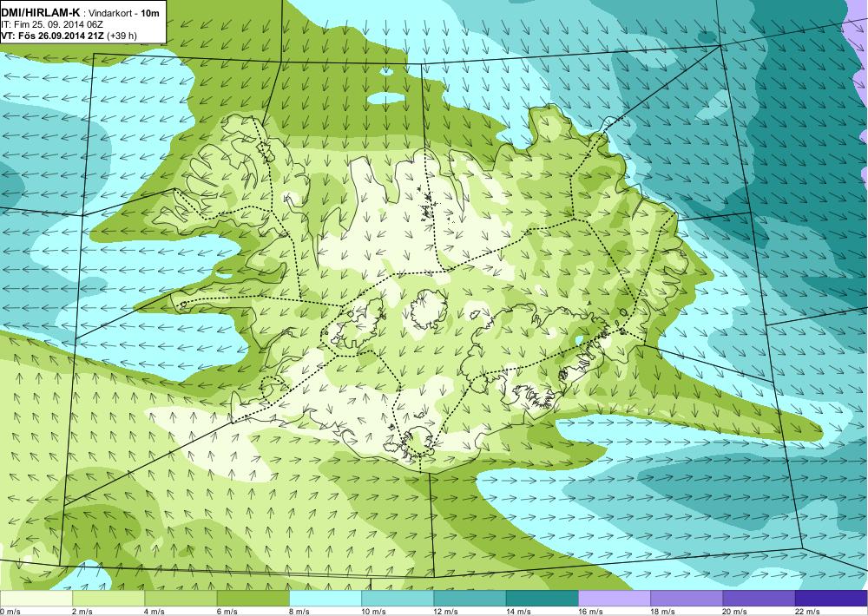This screenshot has height=616, width=868.
Task: Click the dark green 6–8 m/s swatch
Action: coord(253,599)
